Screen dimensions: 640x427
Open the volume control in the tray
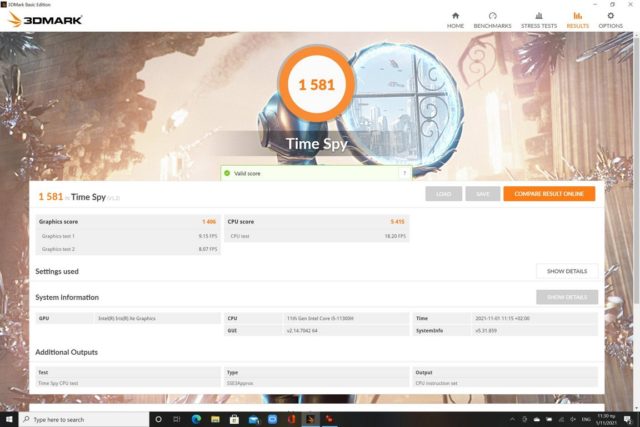pyautogui.click(x=573, y=419)
